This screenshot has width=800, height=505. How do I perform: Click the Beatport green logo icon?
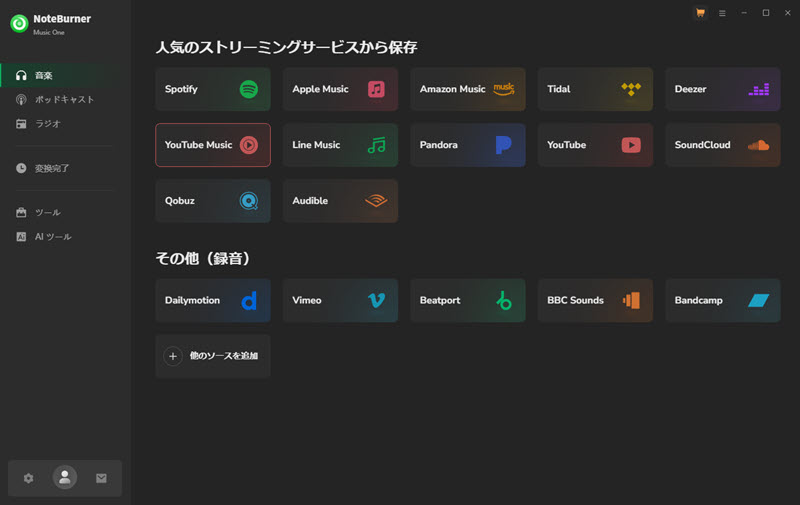[504, 300]
